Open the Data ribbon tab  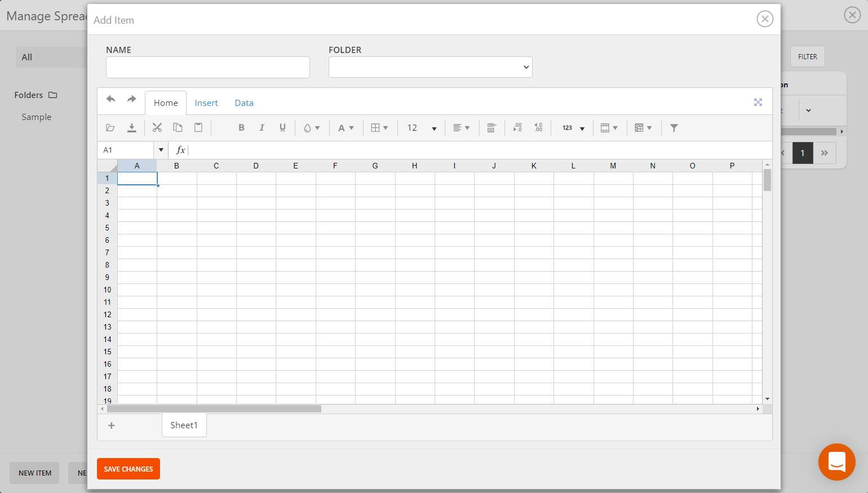click(244, 103)
